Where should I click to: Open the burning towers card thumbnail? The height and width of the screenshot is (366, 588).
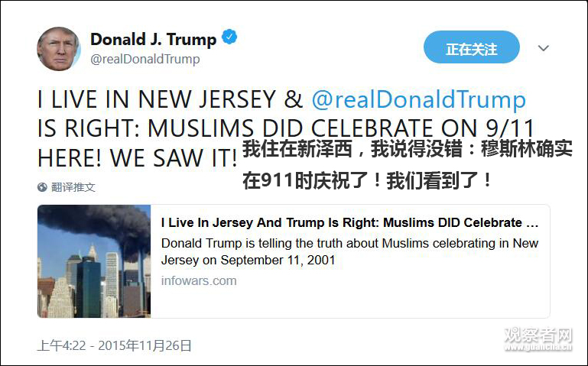click(x=94, y=261)
